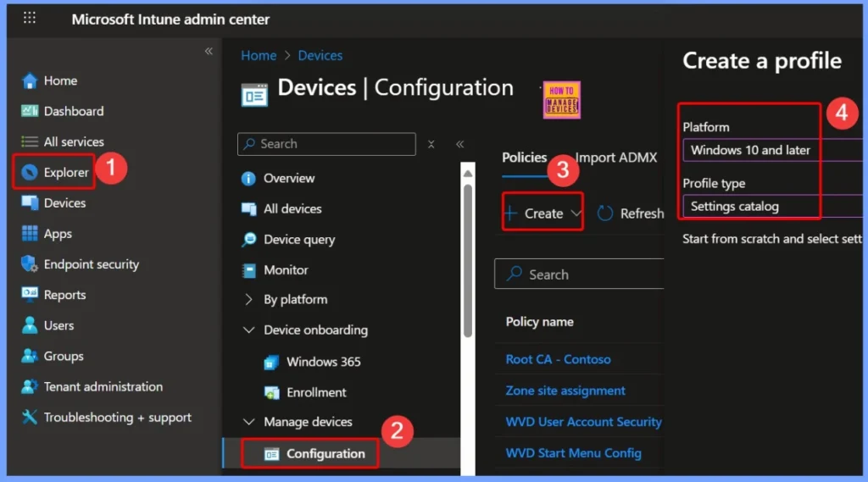Image resolution: width=868 pixels, height=482 pixels.
Task: Click the Groups people icon
Action: click(30, 356)
